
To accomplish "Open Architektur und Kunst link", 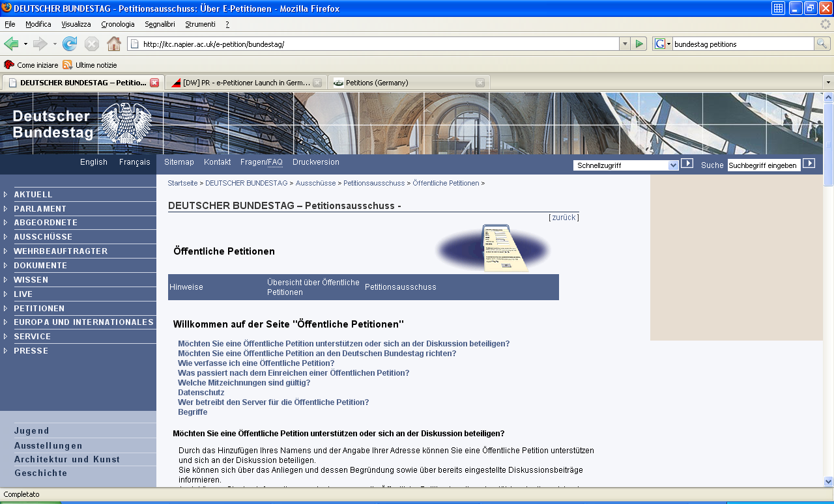I will tap(67, 460).
